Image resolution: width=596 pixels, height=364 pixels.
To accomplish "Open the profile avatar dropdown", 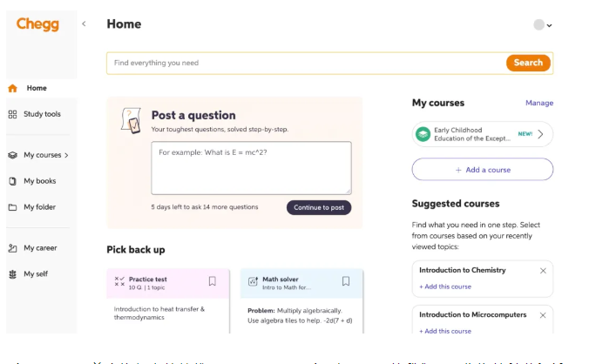I will [543, 25].
